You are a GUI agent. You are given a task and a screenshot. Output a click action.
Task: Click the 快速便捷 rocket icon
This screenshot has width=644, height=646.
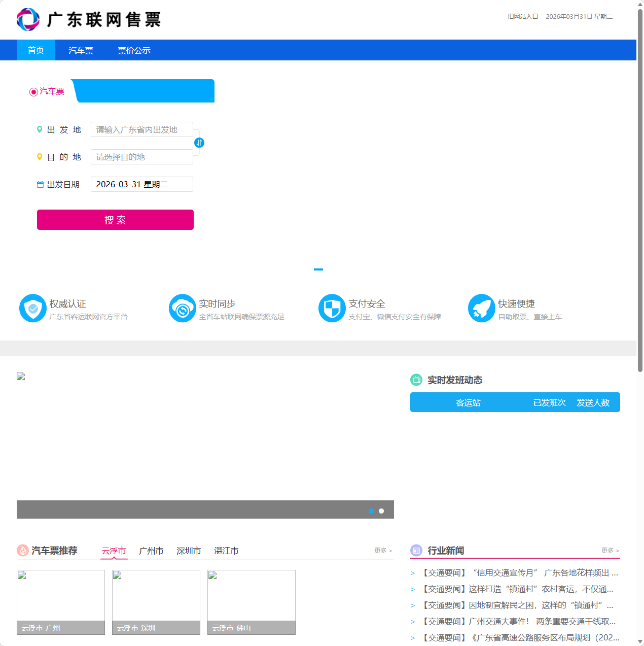point(481,308)
